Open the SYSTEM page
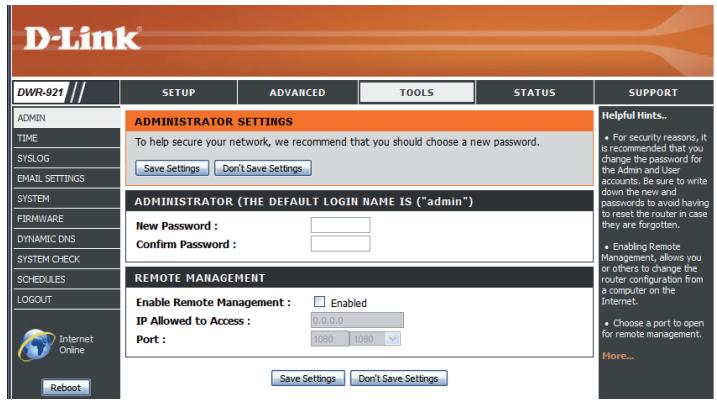The image size is (717, 403). point(67,199)
